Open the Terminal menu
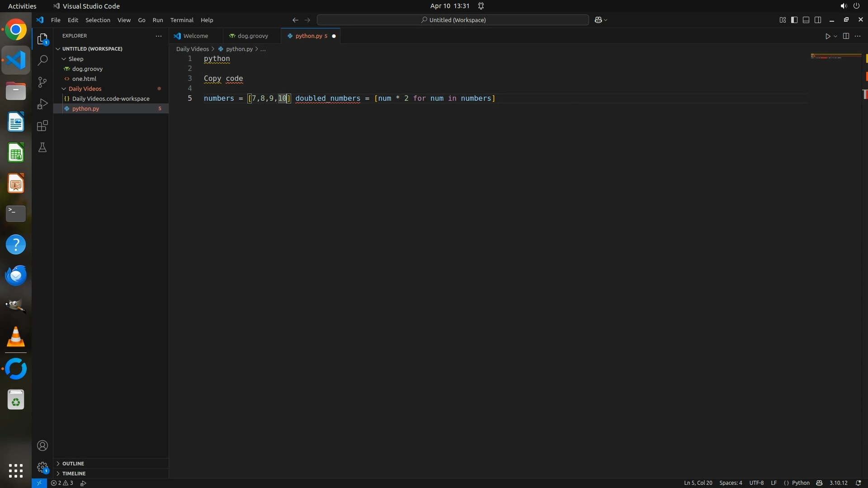868x488 pixels. click(182, 20)
